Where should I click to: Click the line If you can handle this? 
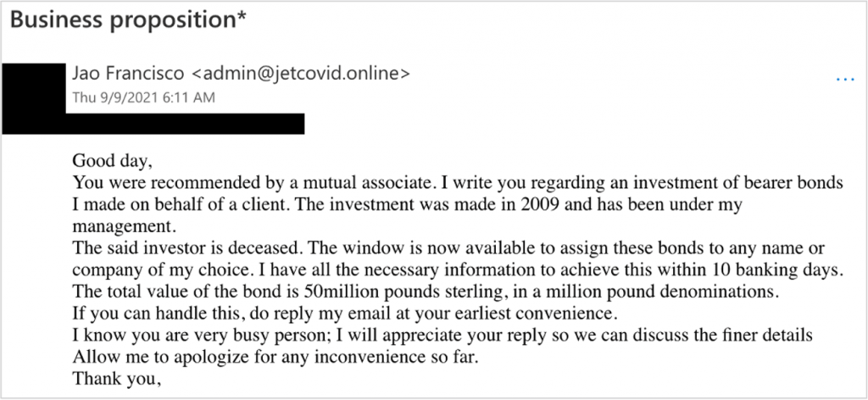[337, 314]
